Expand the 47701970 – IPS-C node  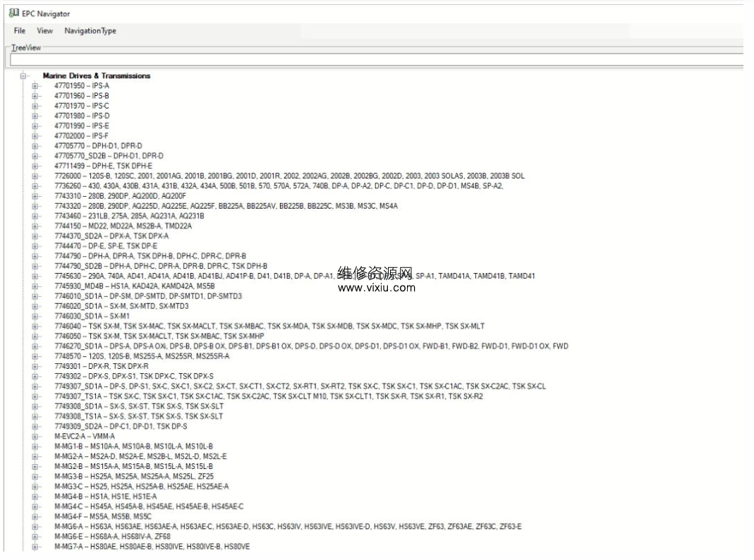point(35,106)
